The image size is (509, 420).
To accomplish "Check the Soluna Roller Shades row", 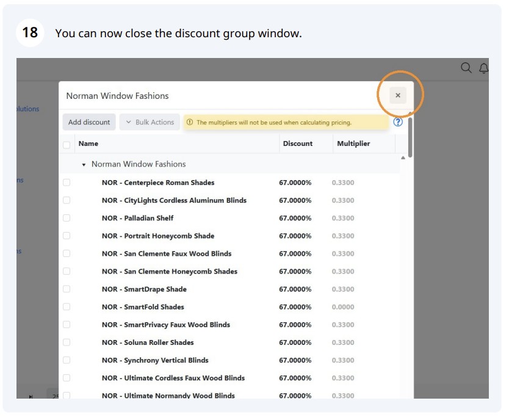I will [x=67, y=342].
